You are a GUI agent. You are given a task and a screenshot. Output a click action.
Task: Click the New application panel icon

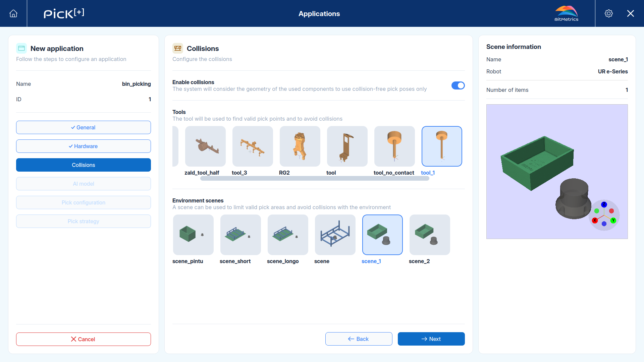point(21,48)
